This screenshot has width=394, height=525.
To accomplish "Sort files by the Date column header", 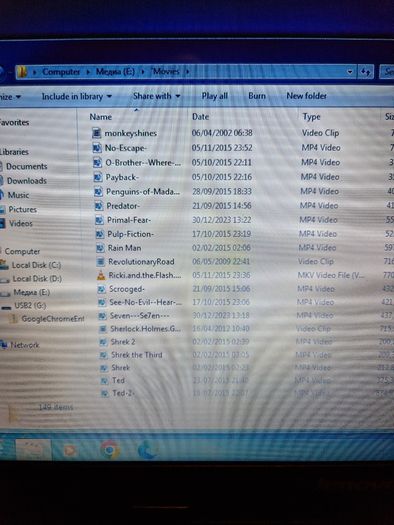I will pyautogui.click(x=201, y=117).
